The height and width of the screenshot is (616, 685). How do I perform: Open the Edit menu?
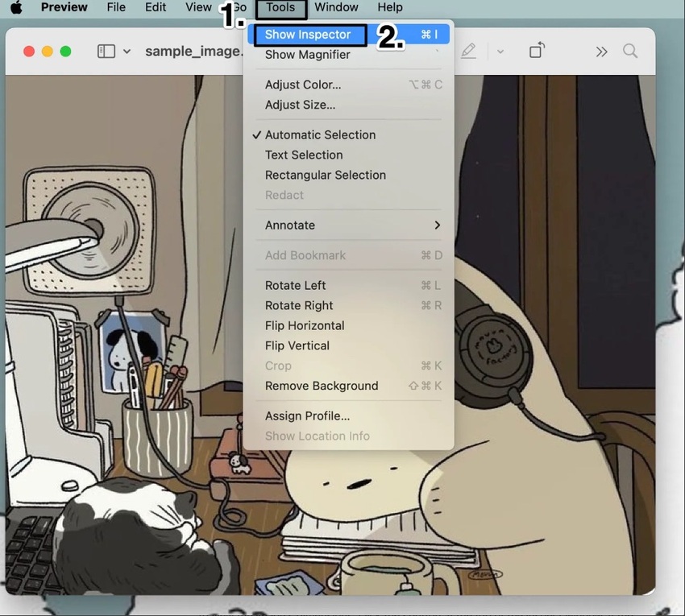pyautogui.click(x=156, y=7)
